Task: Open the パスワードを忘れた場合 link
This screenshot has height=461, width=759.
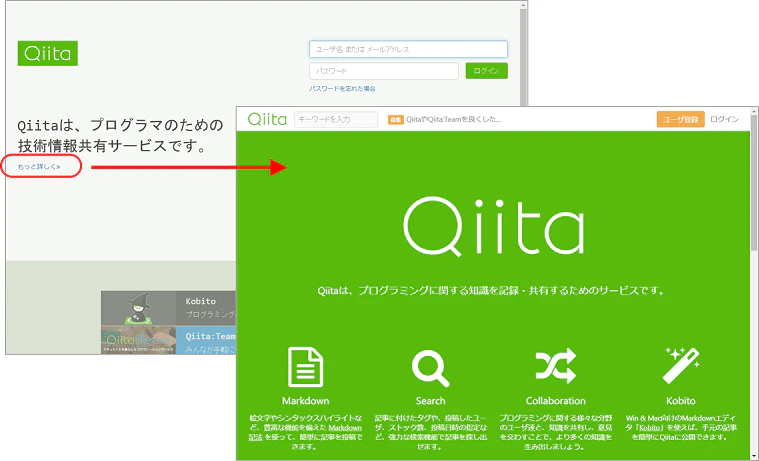Action: point(342,89)
